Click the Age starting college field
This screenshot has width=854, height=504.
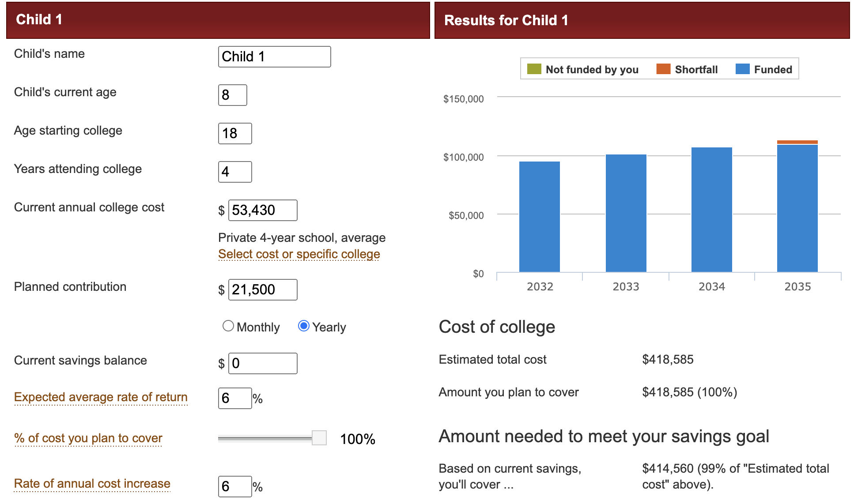click(x=235, y=134)
